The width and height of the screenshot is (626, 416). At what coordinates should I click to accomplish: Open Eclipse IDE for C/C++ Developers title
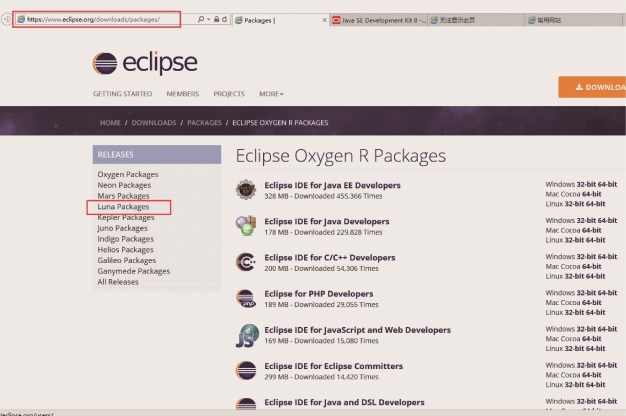coord(330,258)
